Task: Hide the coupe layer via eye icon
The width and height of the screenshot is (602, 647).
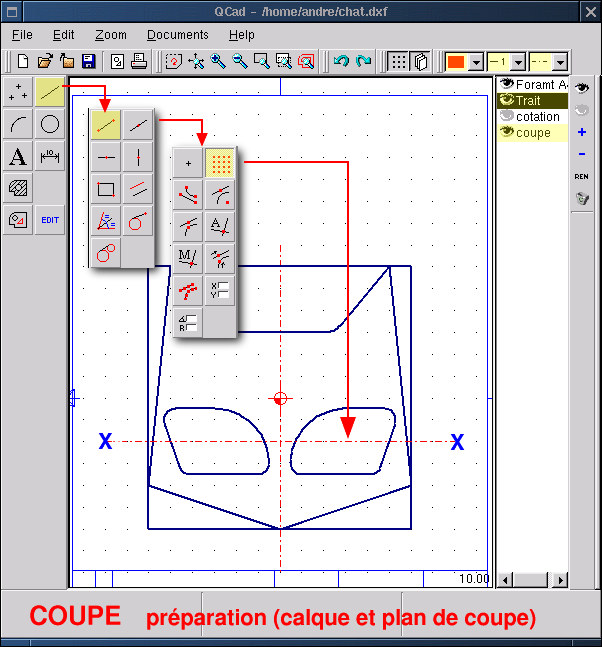Action: [506, 133]
